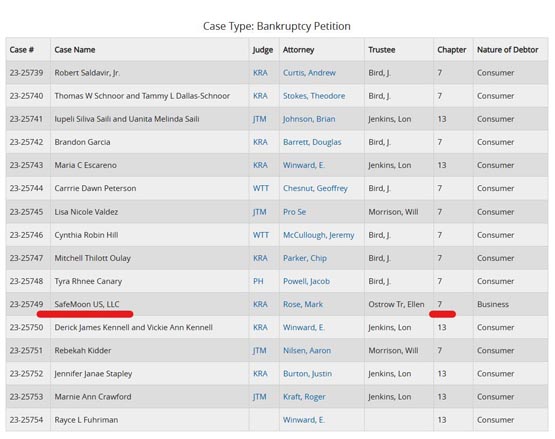Open attorney link Stokes, Theodore

(x=314, y=96)
